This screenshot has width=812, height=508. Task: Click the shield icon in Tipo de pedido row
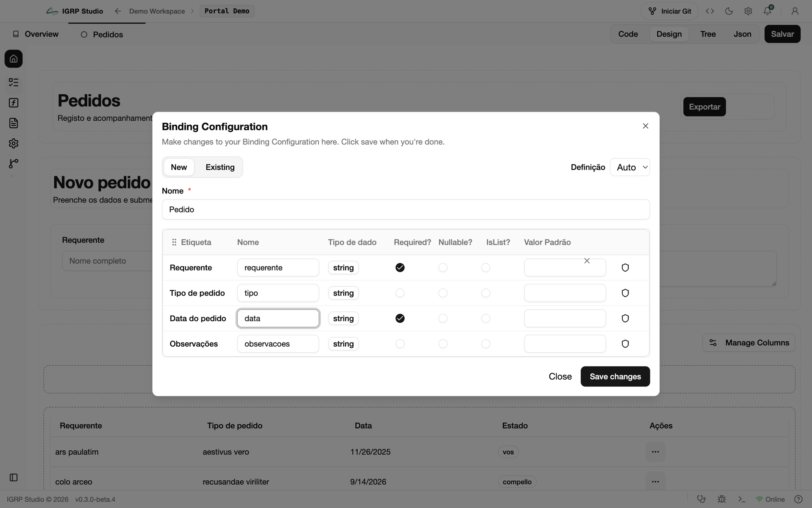click(x=625, y=293)
